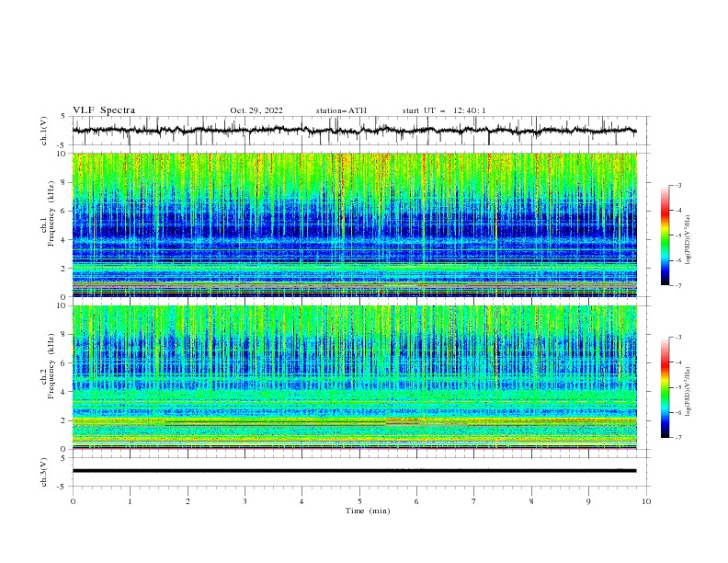Click the ch.1 Frequency (kHz) axis label
The height and width of the screenshot is (563, 728).
(x=48, y=224)
